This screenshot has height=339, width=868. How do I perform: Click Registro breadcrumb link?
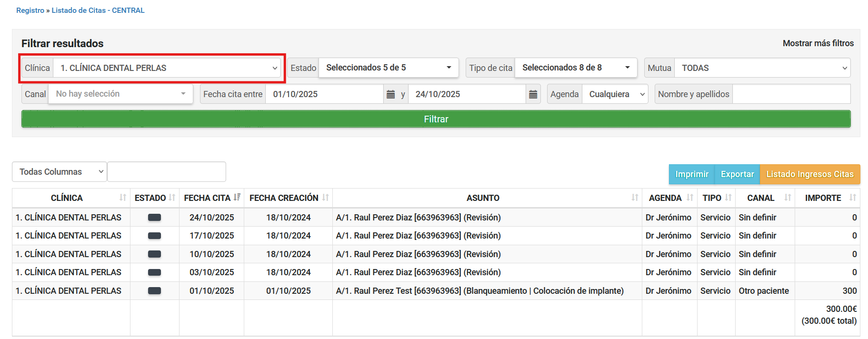pyautogui.click(x=30, y=10)
